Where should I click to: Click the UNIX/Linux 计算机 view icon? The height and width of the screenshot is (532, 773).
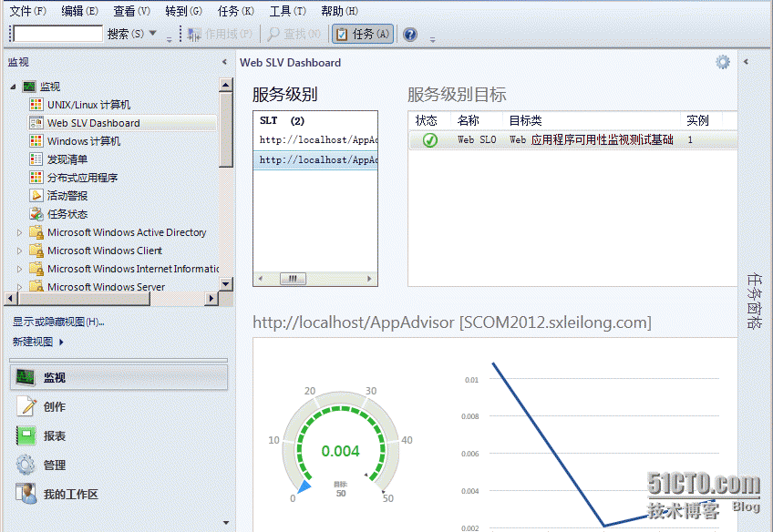click(36, 105)
